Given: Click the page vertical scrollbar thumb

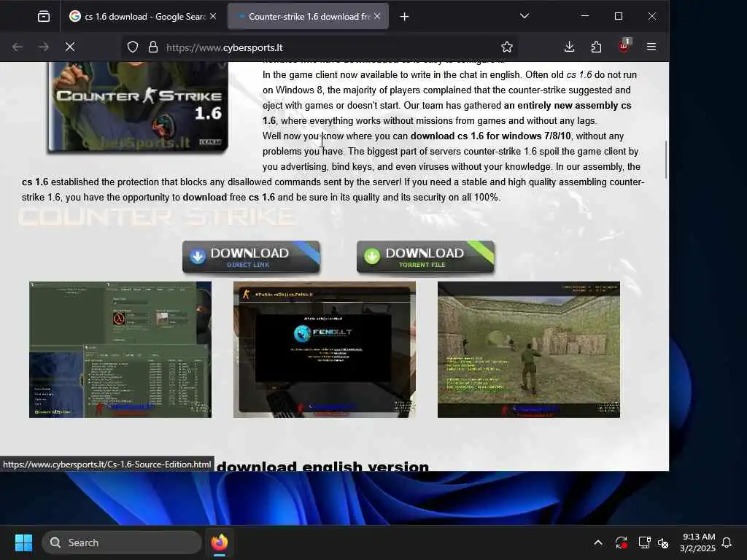Looking at the screenshot, I should tap(665, 160).
